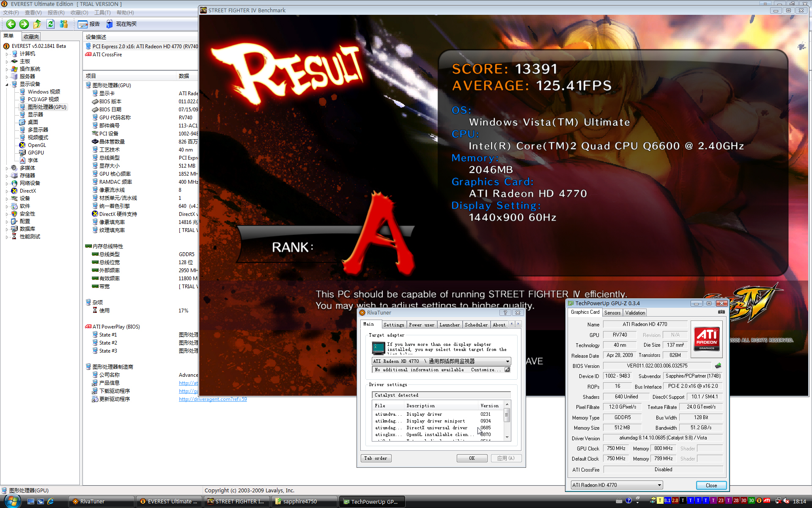Expand the 存储器 node in EVEREST tree
The height and width of the screenshot is (508, 812).
(x=7, y=176)
